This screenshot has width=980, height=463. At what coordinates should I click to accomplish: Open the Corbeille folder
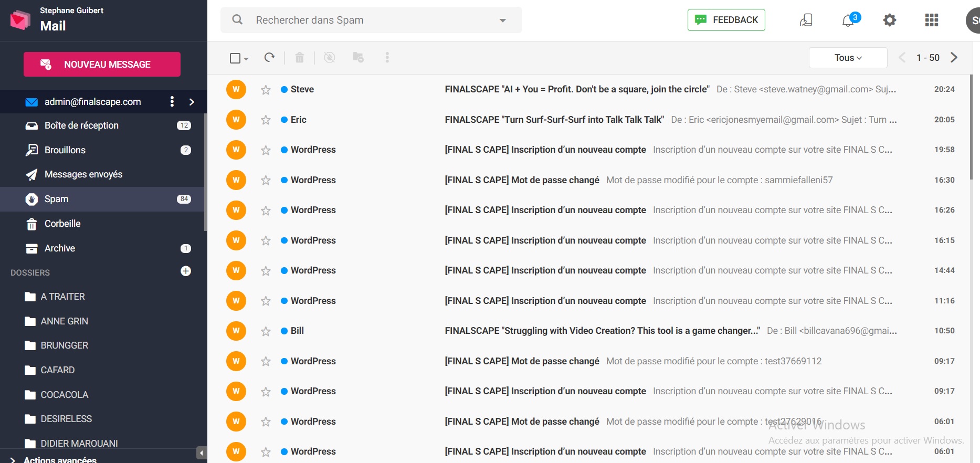(102, 224)
